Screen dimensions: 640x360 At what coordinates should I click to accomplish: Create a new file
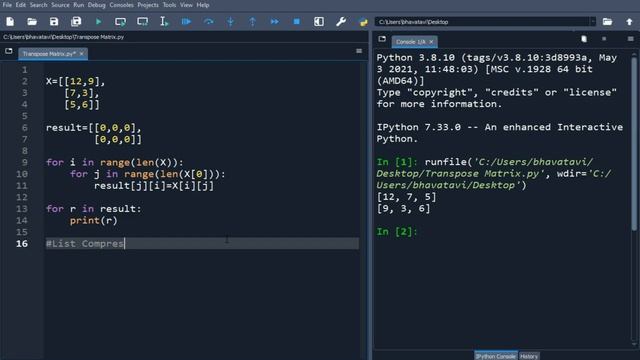(x=10, y=22)
